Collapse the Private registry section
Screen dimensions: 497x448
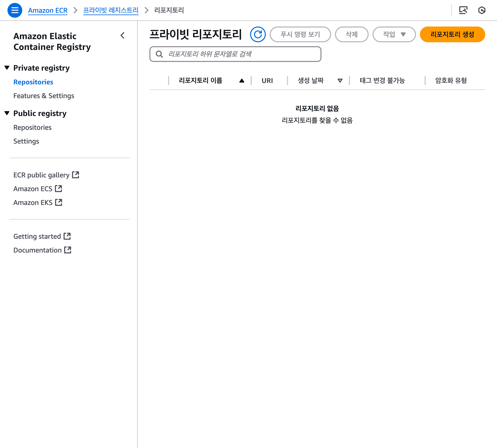7,68
